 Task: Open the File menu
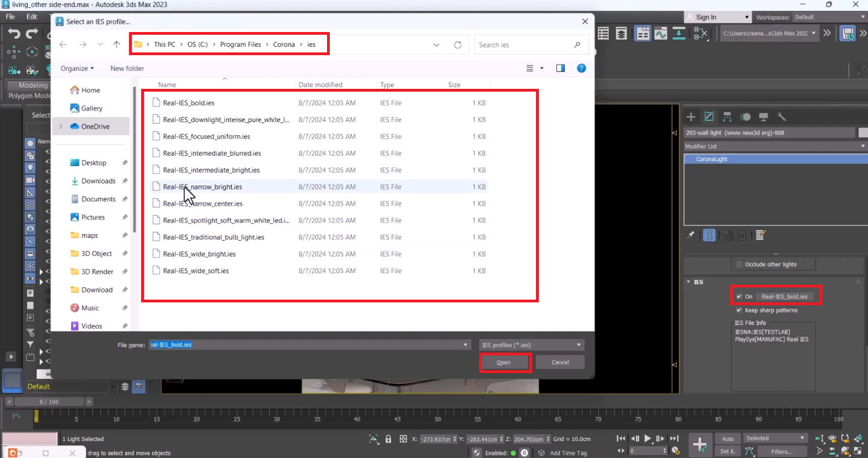coord(10,17)
